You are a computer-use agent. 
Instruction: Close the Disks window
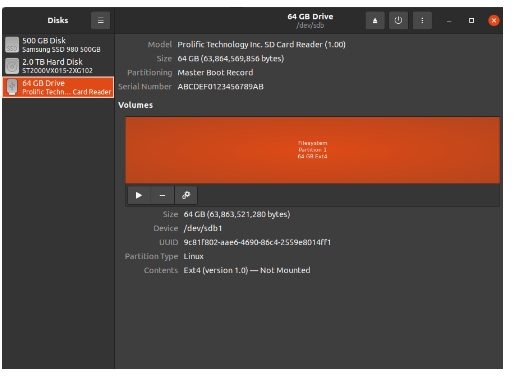point(494,21)
